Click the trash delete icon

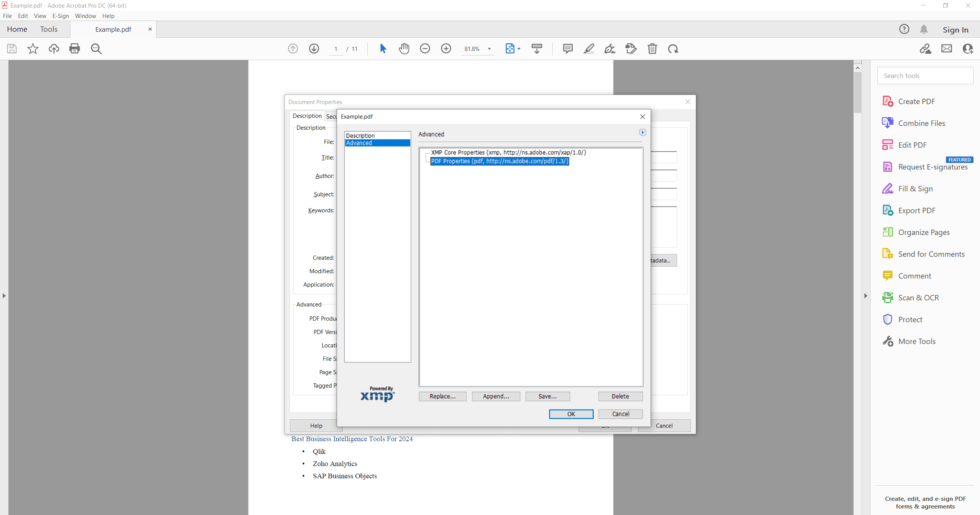click(x=652, y=49)
